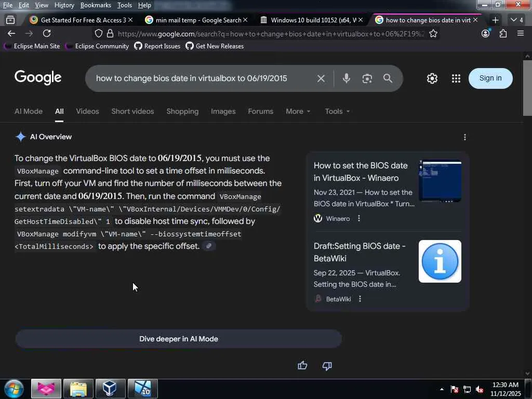Open the Edit menu
Image resolution: width=532 pixels, height=399 pixels.
pyautogui.click(x=23, y=5)
